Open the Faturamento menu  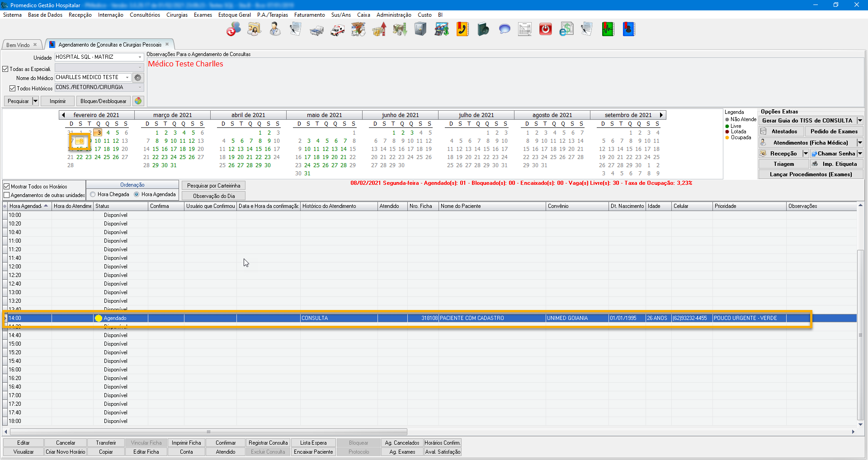[x=309, y=15]
